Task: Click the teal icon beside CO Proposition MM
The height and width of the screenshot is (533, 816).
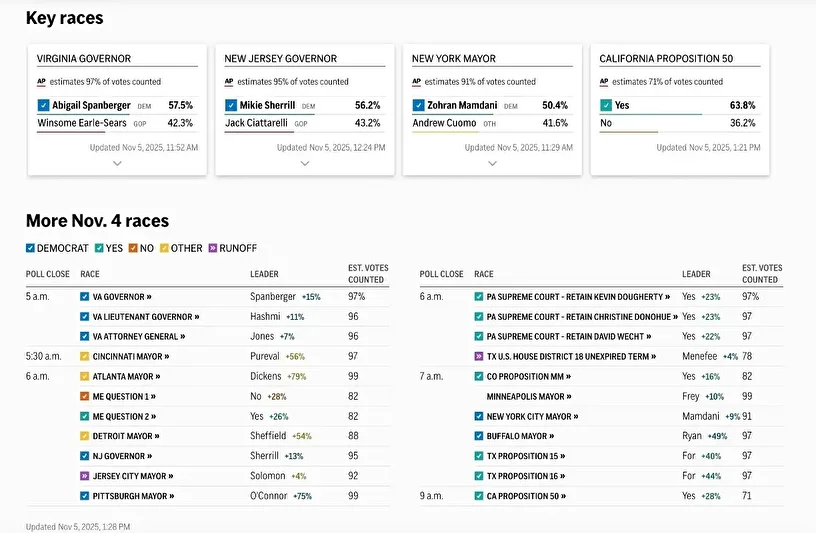Action: click(479, 376)
